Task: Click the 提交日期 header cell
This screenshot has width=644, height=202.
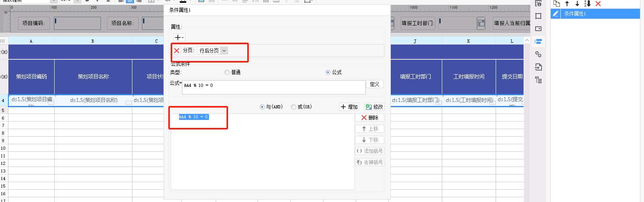Action: [510, 76]
